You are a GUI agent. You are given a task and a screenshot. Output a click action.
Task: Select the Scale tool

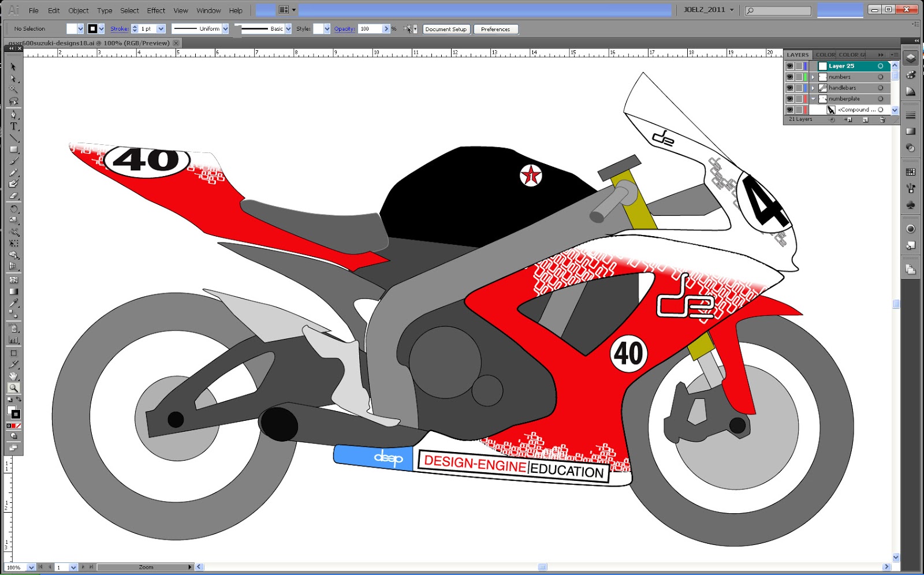point(13,221)
